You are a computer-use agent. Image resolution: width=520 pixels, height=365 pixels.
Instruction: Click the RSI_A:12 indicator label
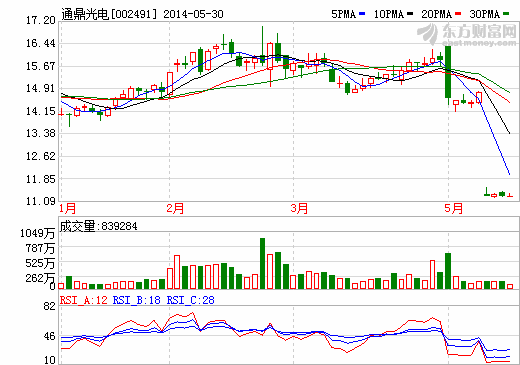84,300
